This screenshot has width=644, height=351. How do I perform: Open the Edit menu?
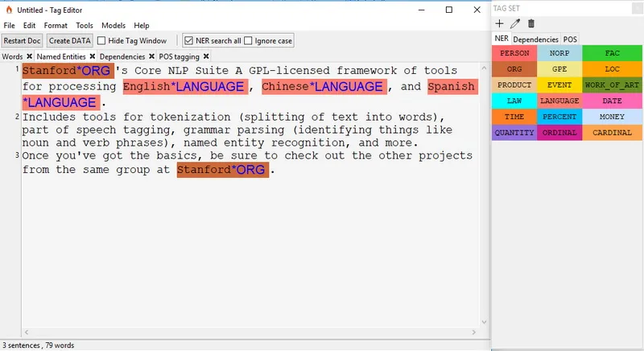pos(29,26)
